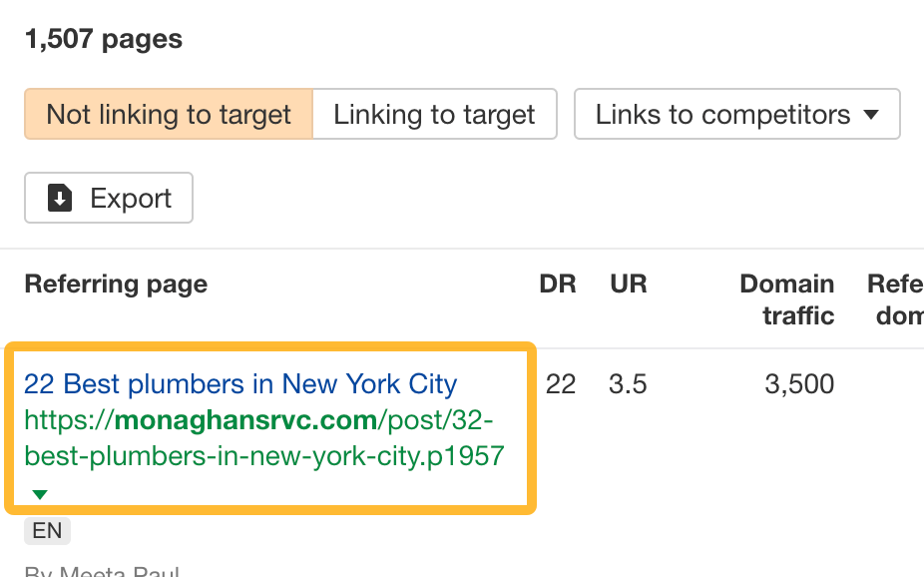
Task: Click the Export button
Action: 108,198
